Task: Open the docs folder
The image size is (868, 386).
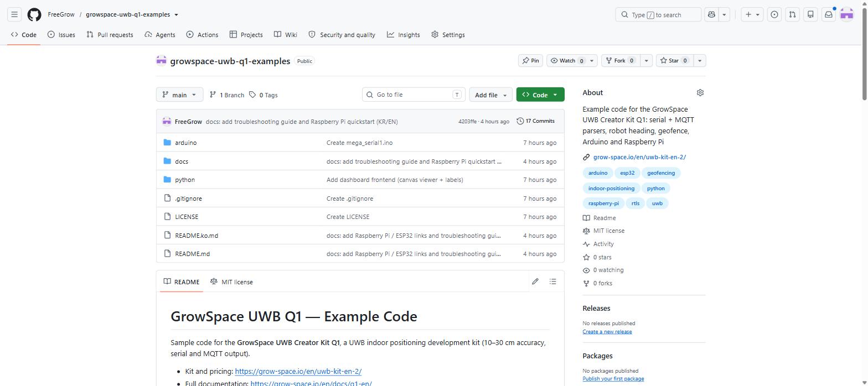Action: 182,161
